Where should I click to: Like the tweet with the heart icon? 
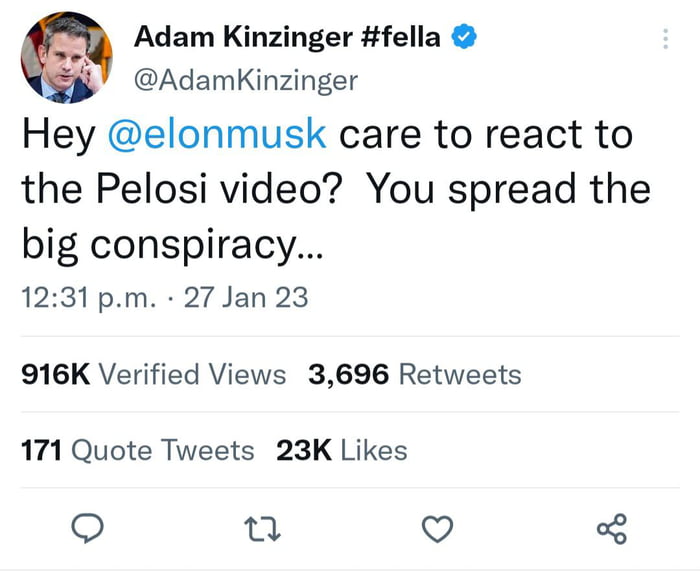click(x=437, y=529)
